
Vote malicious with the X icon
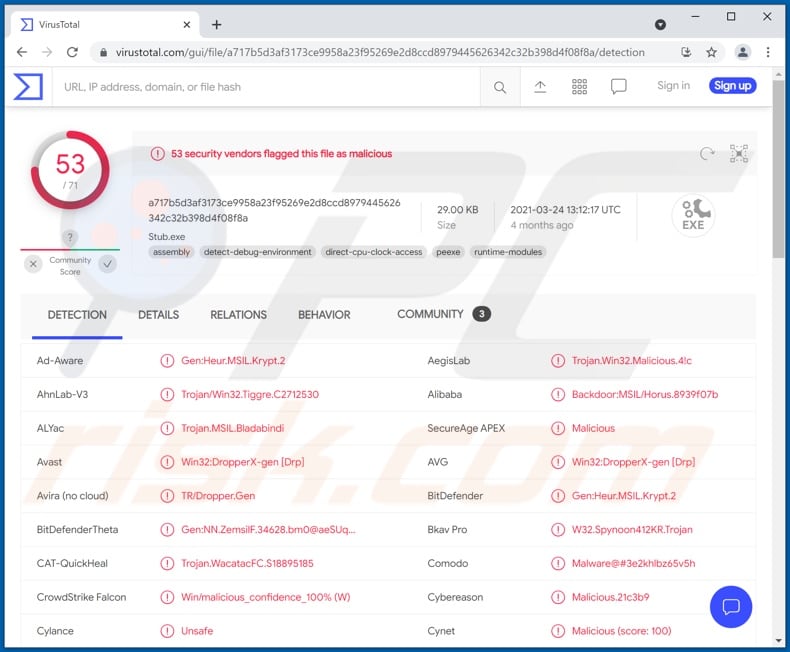[33, 264]
